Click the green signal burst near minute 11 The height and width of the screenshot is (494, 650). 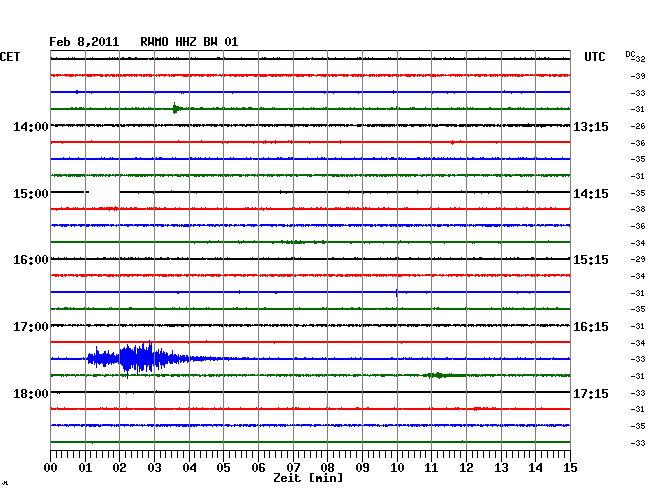444,375
